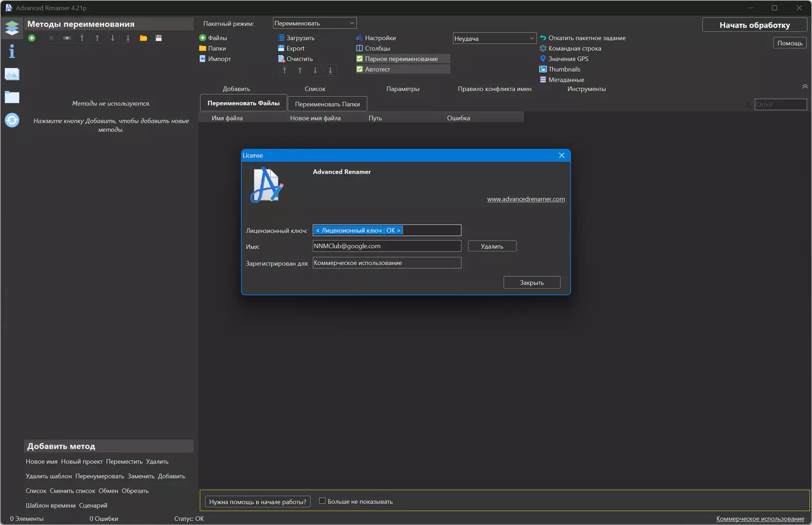Open the file information sidebar icon
Viewport: 812px width, 525px height.
(x=12, y=51)
